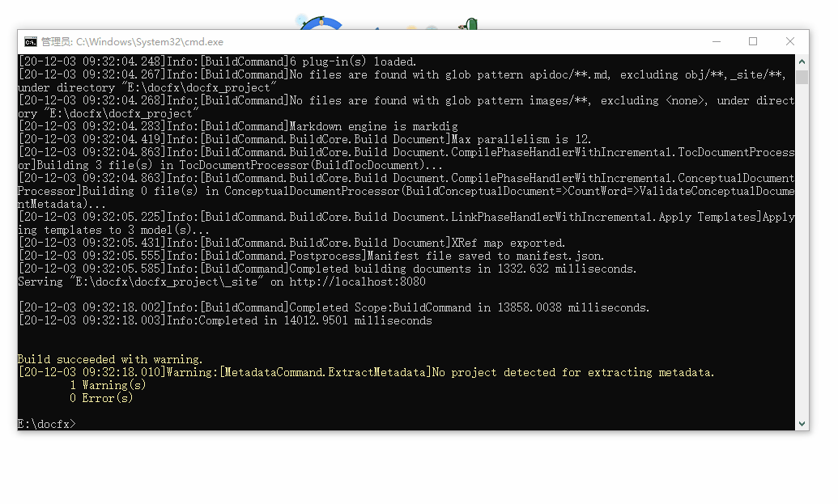
Task: Click the scrollbar down arrow
Action: pos(802,423)
